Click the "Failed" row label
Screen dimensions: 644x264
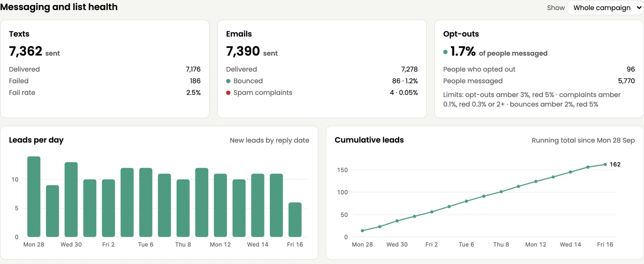point(19,81)
